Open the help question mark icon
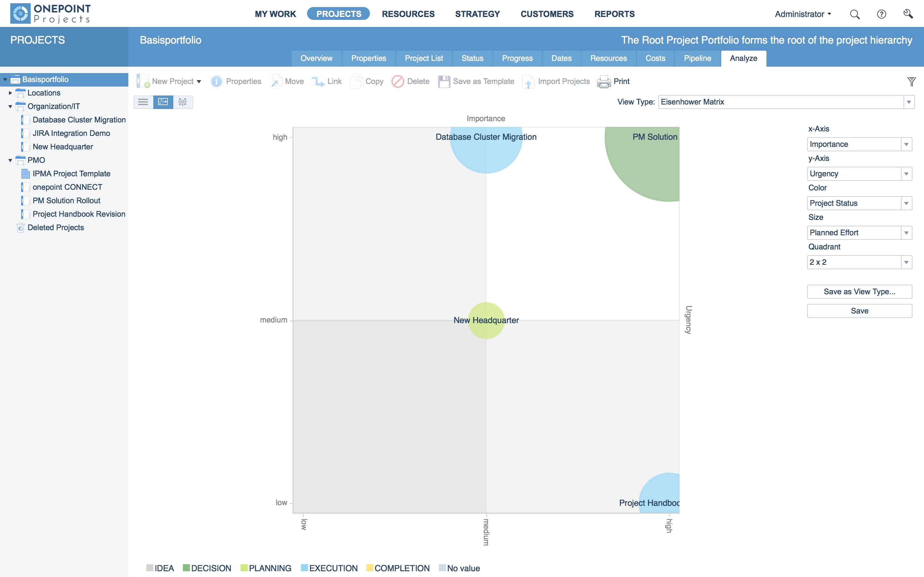This screenshot has width=924, height=577. (x=881, y=14)
